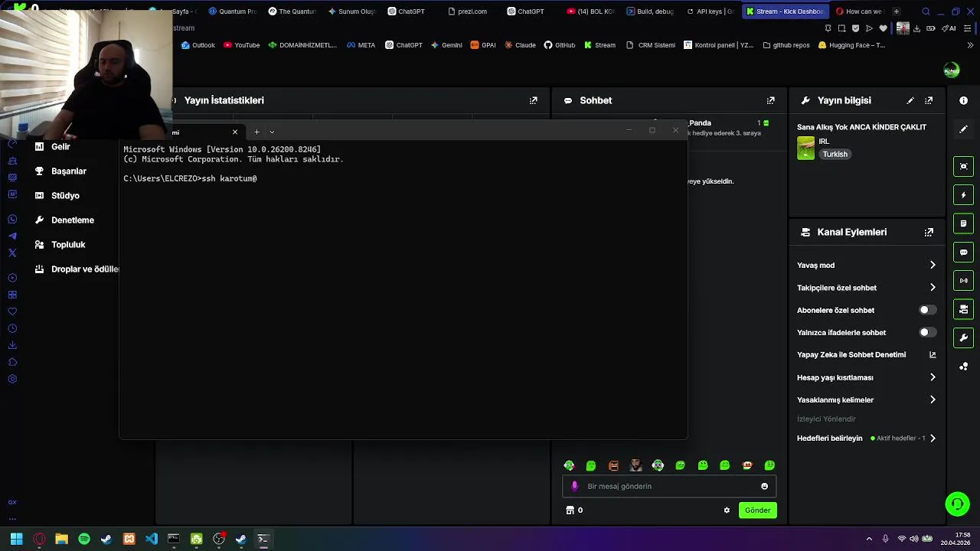Open File Explorer from the taskbar

[61, 539]
